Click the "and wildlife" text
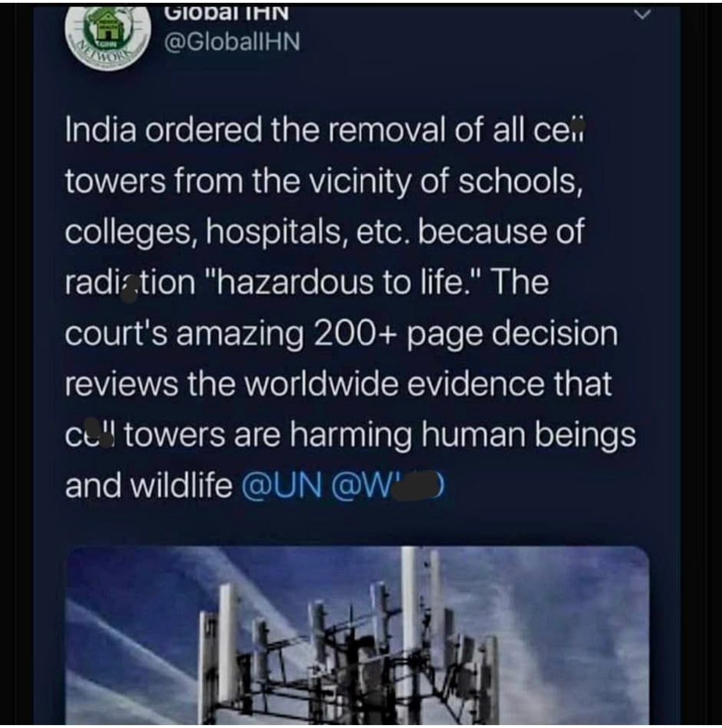The width and height of the screenshot is (722, 728). (149, 487)
